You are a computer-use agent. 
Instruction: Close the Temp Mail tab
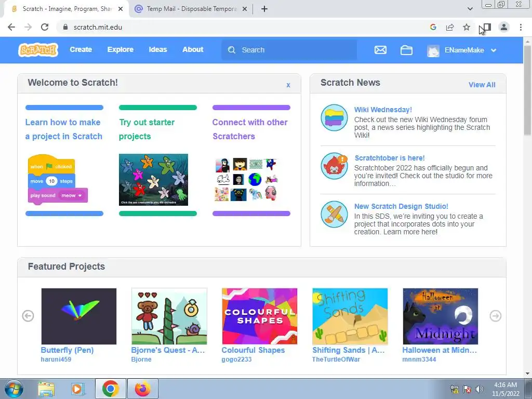coord(244,9)
